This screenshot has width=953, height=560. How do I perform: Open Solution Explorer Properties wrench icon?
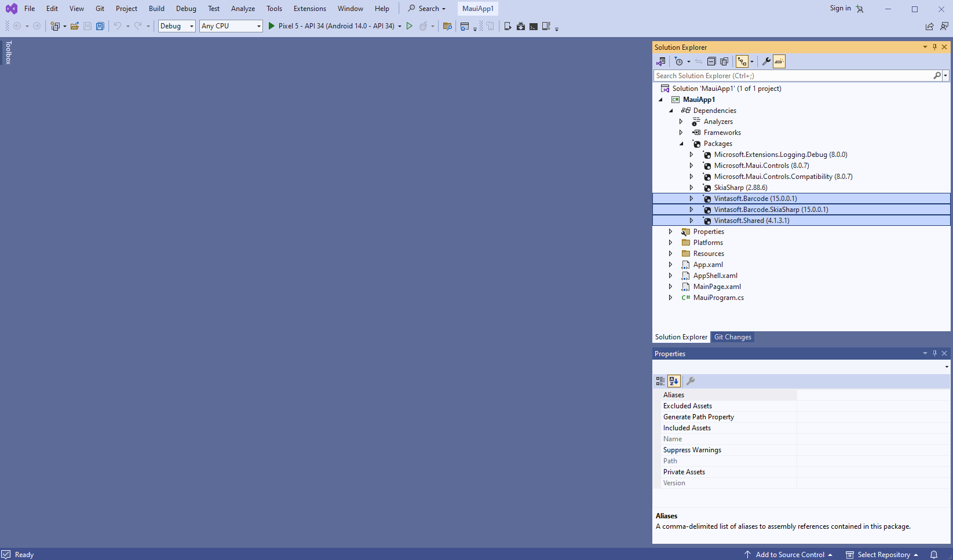point(766,61)
